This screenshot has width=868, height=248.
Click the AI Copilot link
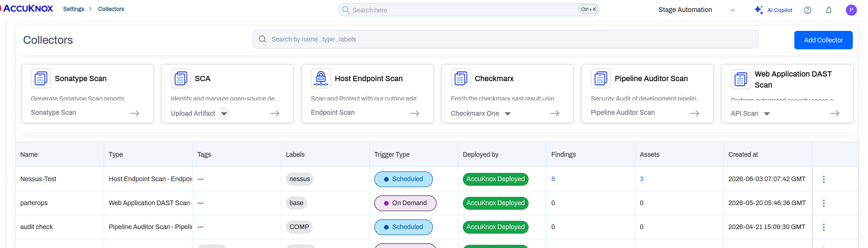coord(780,10)
